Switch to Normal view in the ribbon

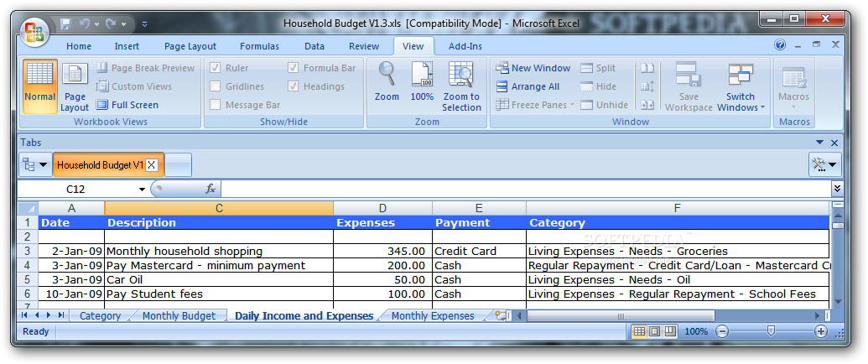pyautogui.click(x=40, y=86)
